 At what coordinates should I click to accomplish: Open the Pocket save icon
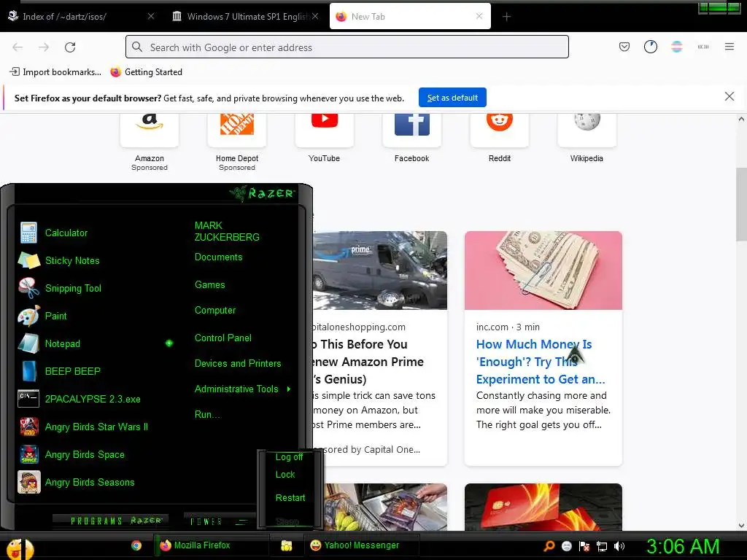pyautogui.click(x=624, y=47)
